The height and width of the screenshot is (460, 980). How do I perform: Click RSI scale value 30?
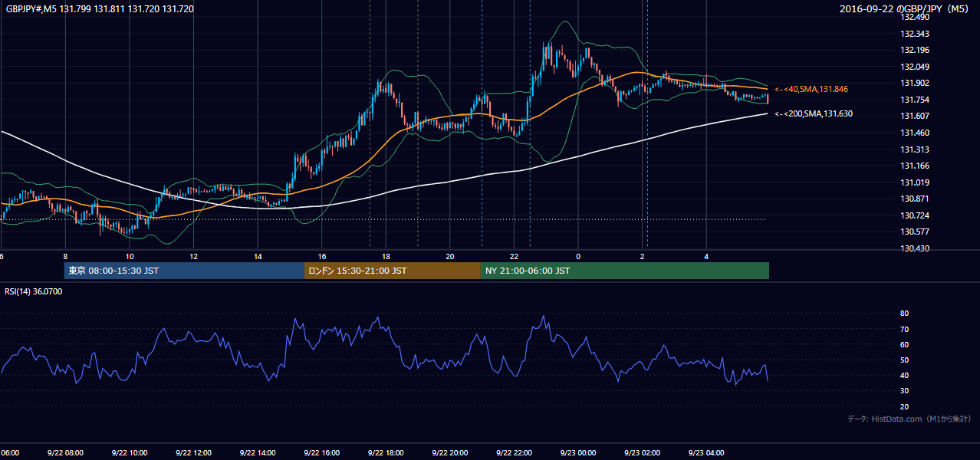click(905, 392)
